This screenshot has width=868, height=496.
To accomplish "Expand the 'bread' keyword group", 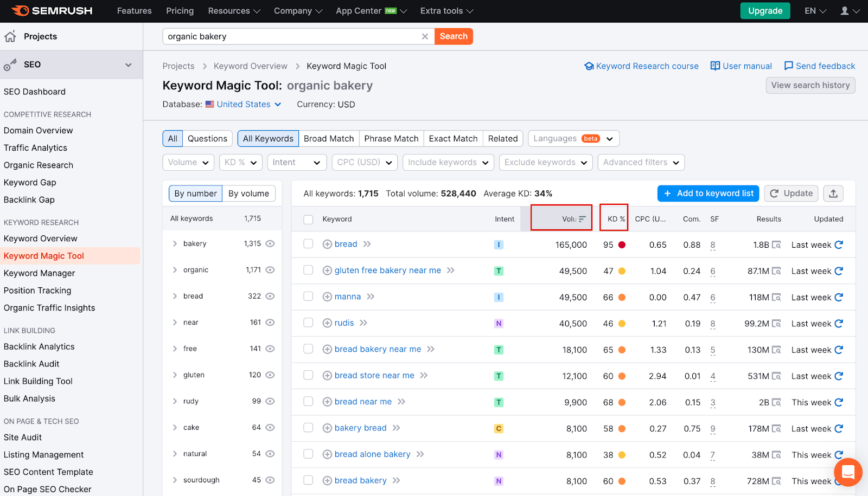I will [x=175, y=297].
